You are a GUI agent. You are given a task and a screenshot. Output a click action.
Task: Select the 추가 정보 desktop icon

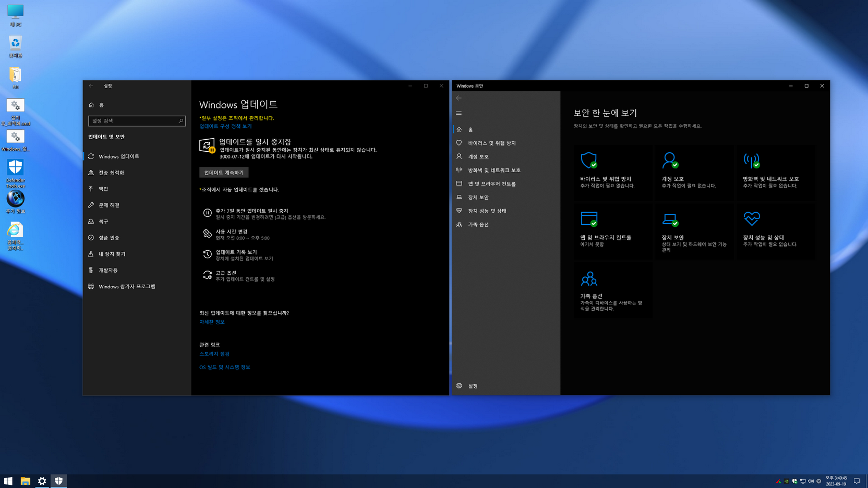15,202
